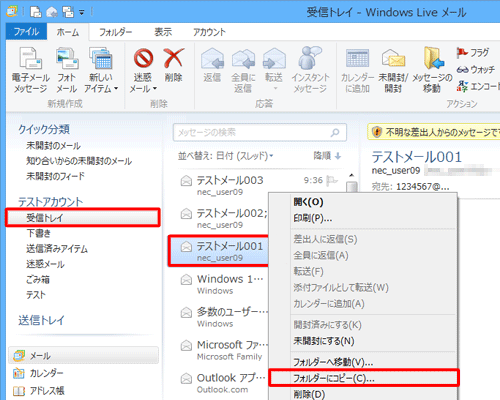This screenshot has height=400, width=500.
Task: Collapse the テストアカウント account header
Action: click(x=51, y=202)
